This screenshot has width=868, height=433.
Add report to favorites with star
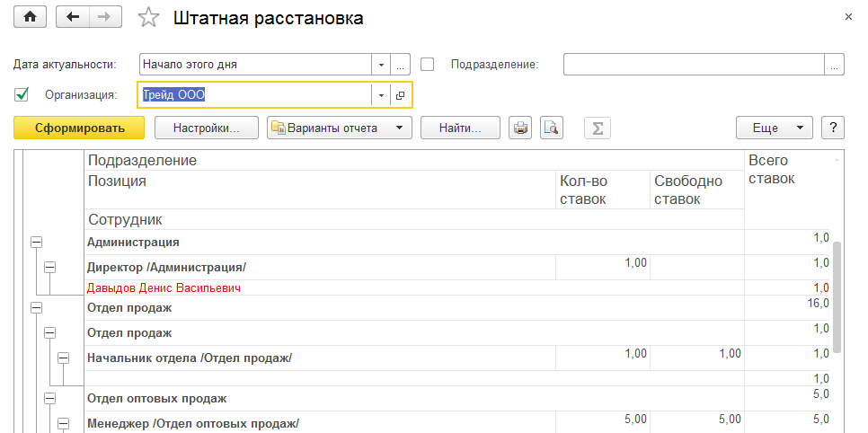[x=149, y=18]
